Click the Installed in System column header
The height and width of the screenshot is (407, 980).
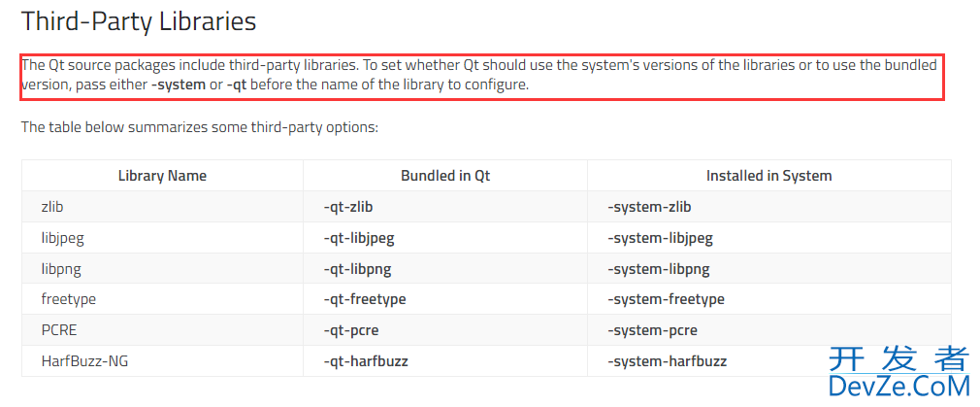[x=768, y=176]
